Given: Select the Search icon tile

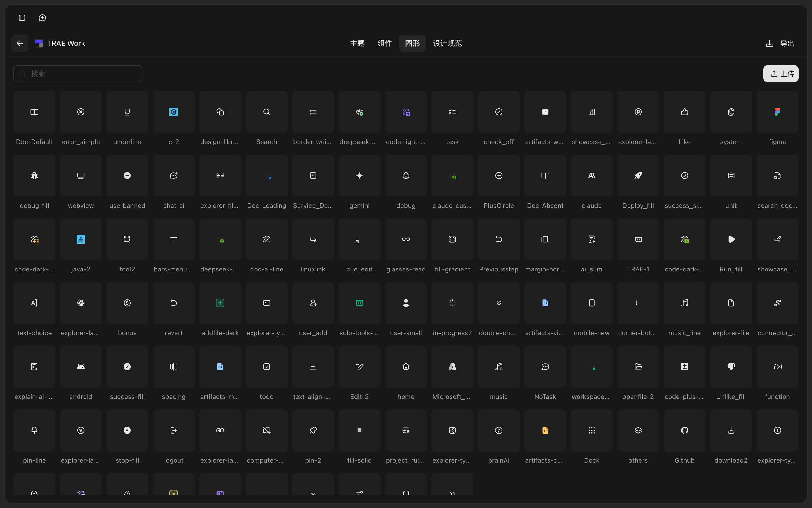Looking at the screenshot, I should [267, 112].
